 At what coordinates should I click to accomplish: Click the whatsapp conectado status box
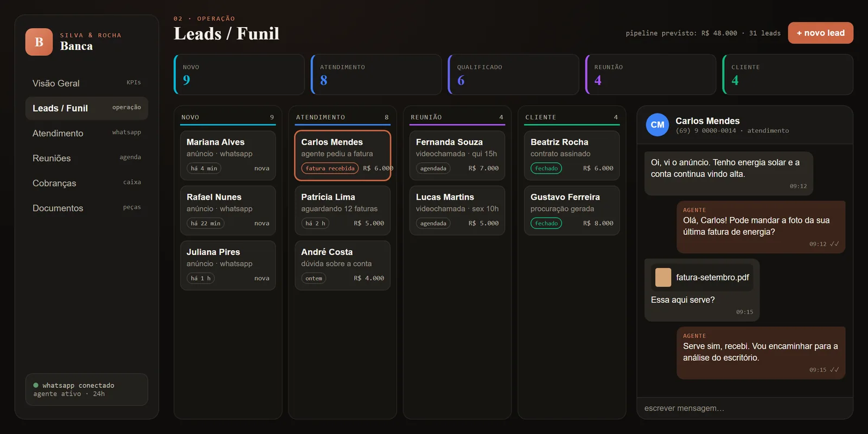tap(87, 390)
